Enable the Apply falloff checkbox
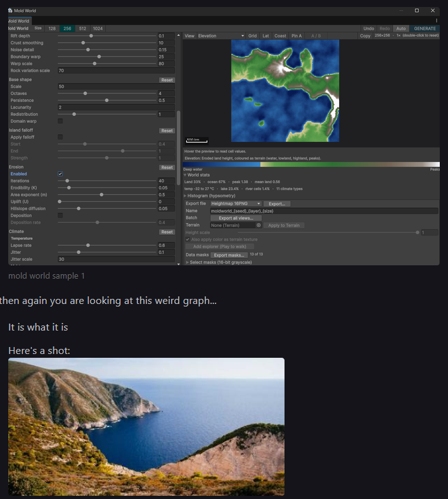This screenshot has width=448, height=499. point(60,137)
